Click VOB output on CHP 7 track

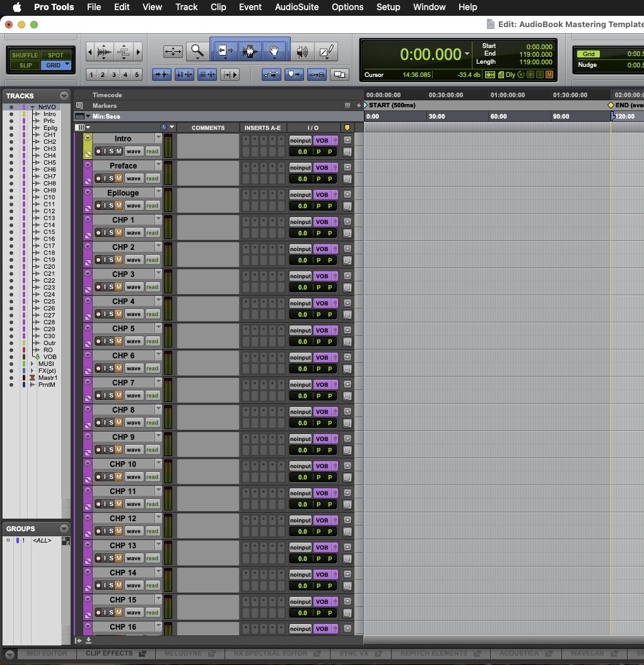tap(322, 385)
